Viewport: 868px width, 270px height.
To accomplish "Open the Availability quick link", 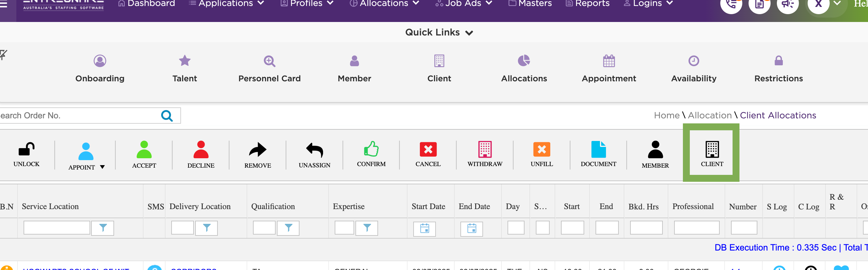I will (x=694, y=69).
